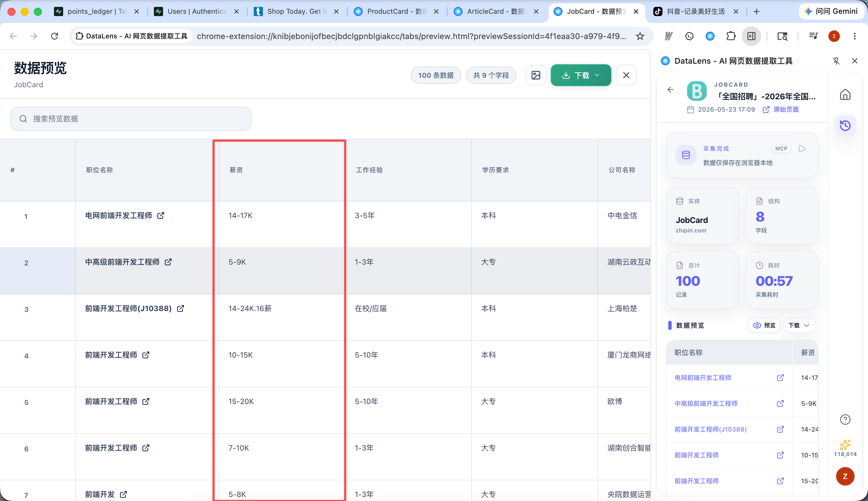Image resolution: width=868 pixels, height=501 pixels.
Task: Click the image export icon button
Action: (536, 75)
